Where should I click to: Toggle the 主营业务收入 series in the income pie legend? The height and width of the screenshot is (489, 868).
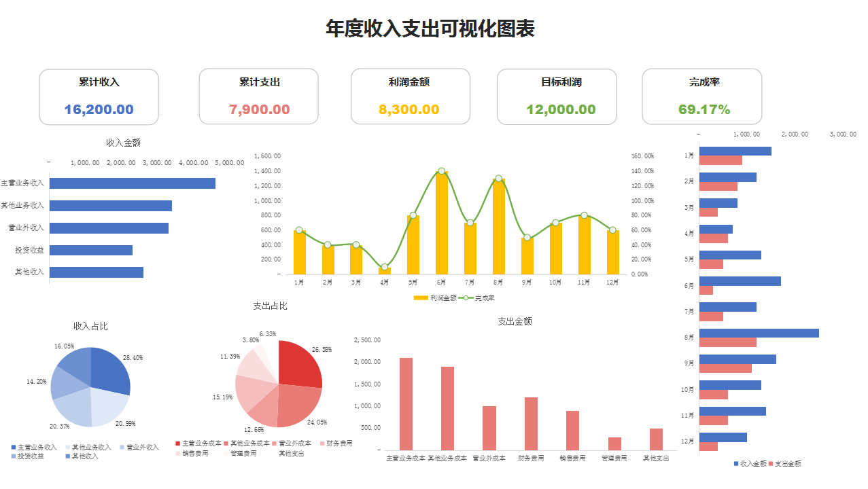13,446
